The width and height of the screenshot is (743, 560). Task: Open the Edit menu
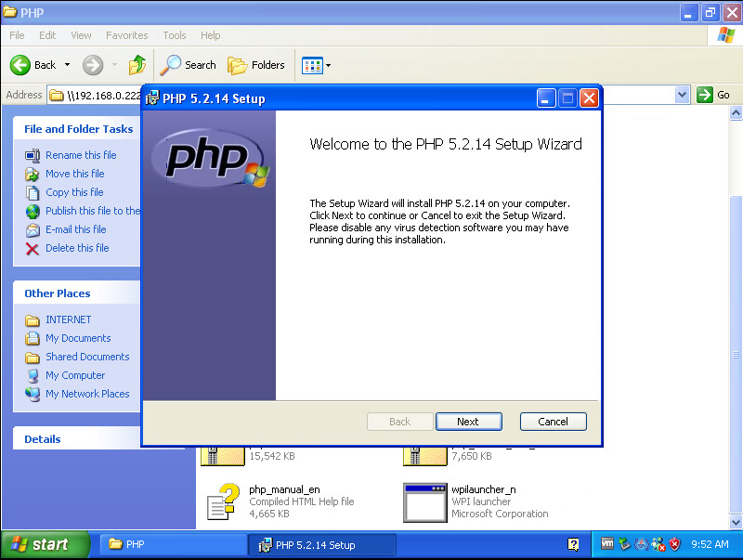47,35
